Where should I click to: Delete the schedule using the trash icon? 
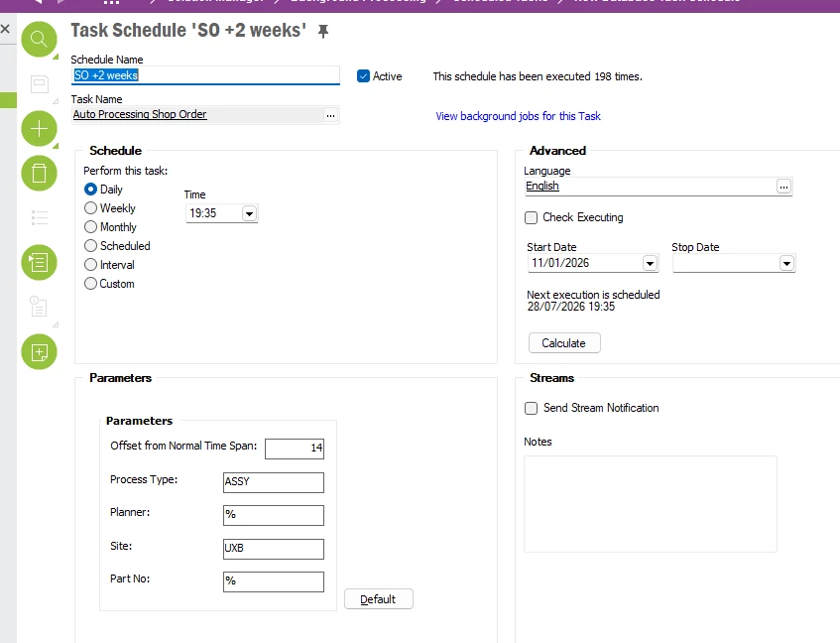(x=39, y=173)
